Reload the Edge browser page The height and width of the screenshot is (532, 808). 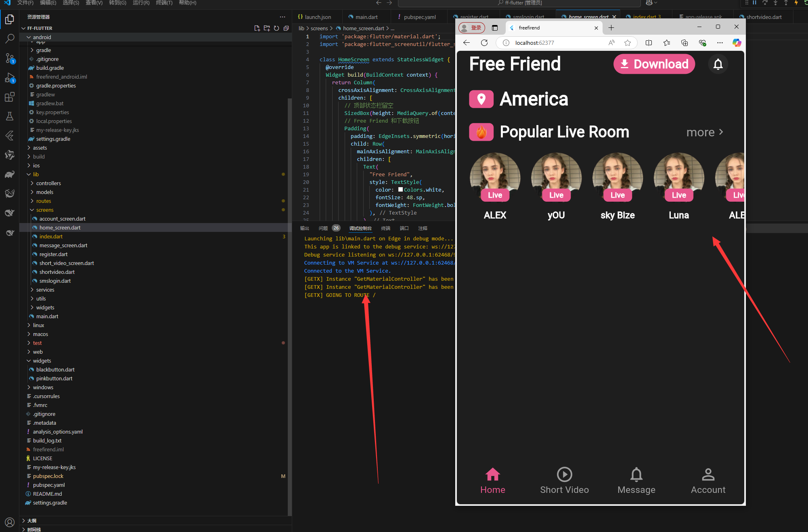(x=484, y=43)
